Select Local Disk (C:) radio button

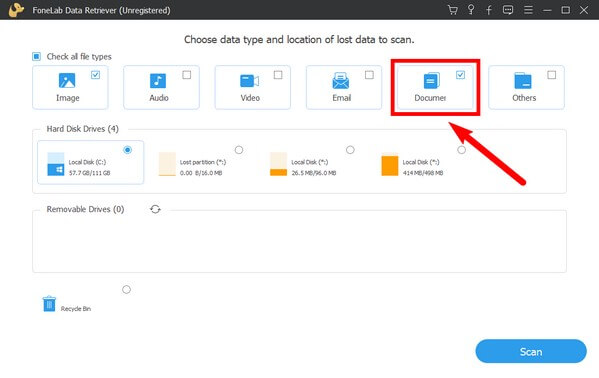coord(128,150)
